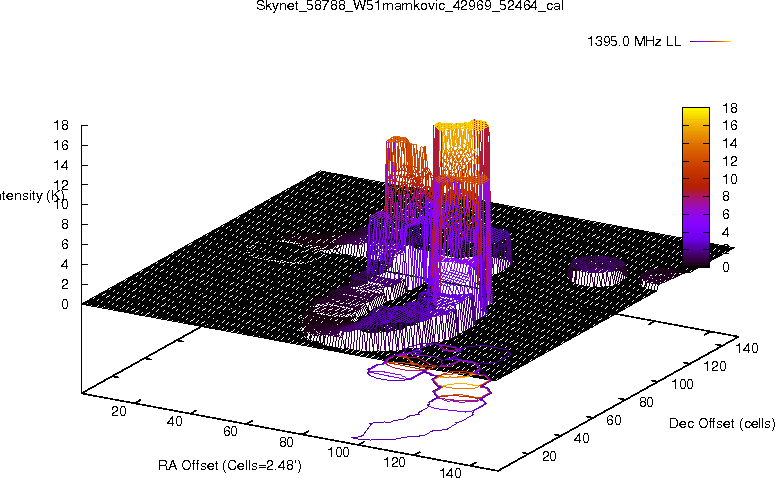
Task: Click tick 8 on the intensity axis
Action: pyautogui.click(x=65, y=224)
